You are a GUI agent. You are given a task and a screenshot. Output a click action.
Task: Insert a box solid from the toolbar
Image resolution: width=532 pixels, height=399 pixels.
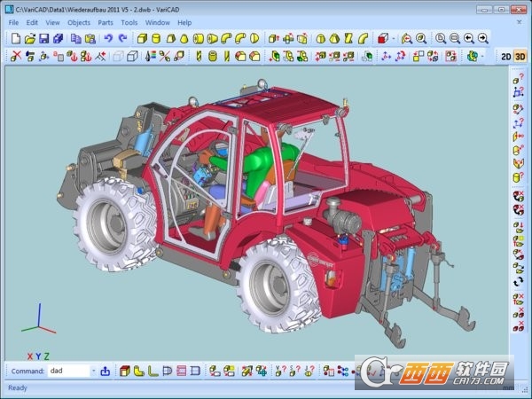[142, 38]
